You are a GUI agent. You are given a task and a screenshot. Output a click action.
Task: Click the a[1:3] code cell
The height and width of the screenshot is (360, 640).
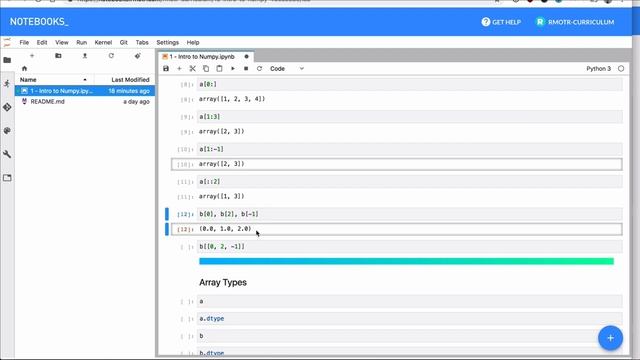coord(409,117)
